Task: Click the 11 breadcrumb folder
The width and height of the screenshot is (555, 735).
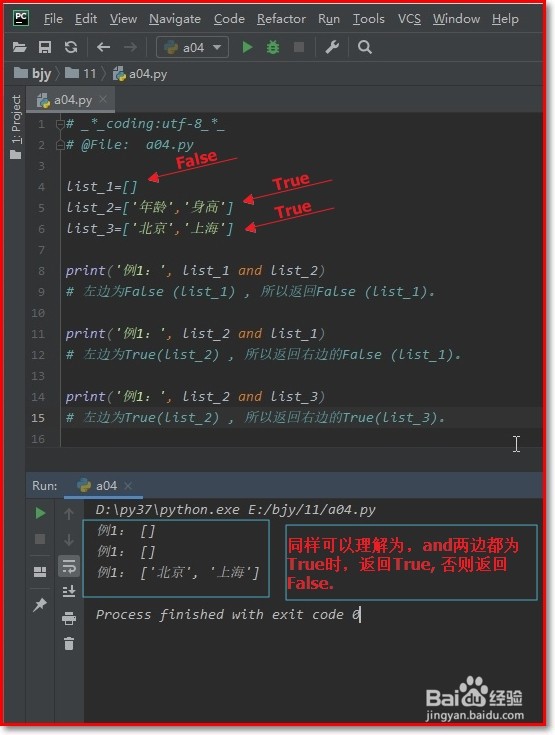Action: [x=81, y=74]
